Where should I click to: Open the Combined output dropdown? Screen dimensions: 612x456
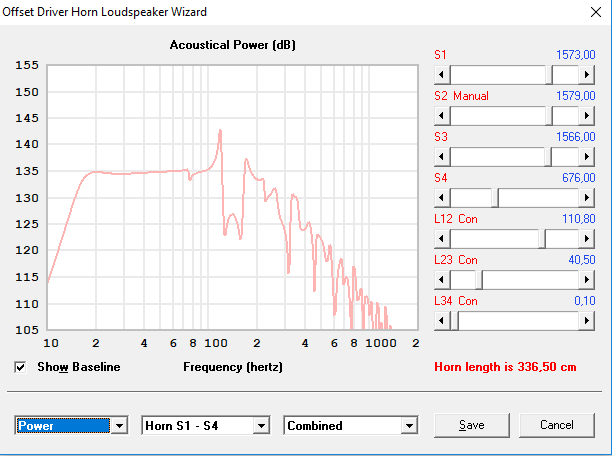[x=409, y=426]
